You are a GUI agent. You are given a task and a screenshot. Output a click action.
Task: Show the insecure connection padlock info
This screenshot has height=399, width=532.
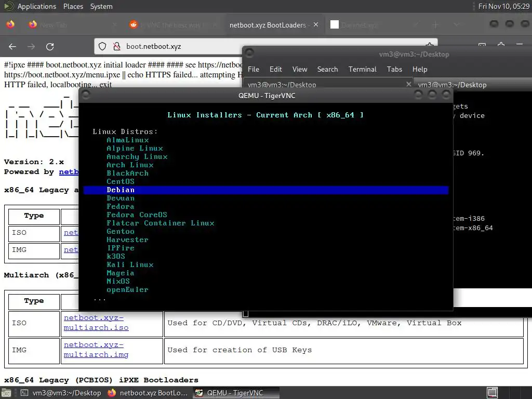click(x=117, y=46)
